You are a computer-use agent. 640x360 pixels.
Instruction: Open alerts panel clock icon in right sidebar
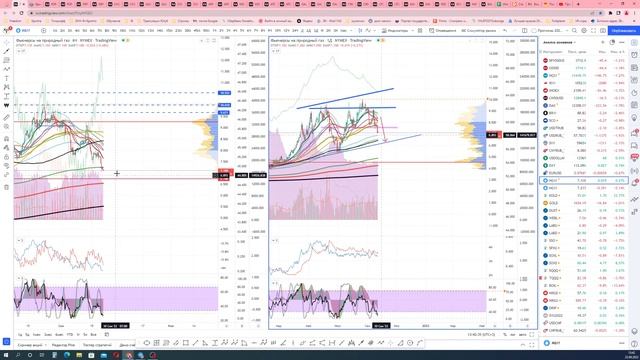[x=634, y=55]
